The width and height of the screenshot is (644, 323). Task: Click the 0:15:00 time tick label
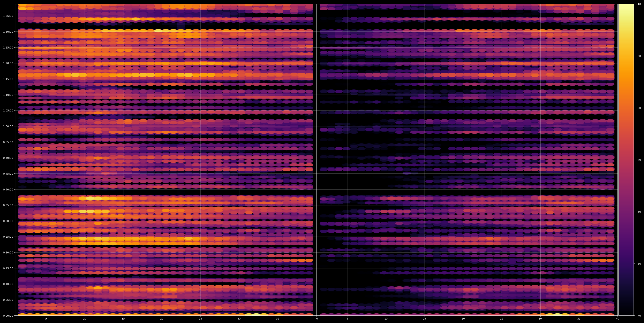8,268
